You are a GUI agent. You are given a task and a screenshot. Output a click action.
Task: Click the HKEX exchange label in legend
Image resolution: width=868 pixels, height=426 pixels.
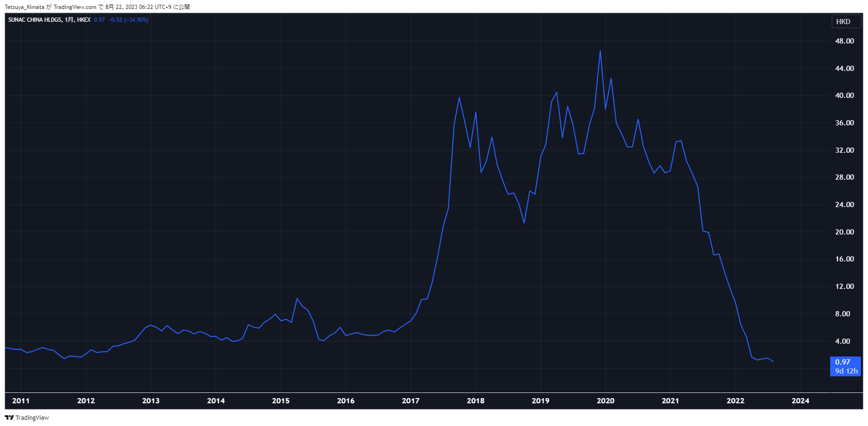84,20
